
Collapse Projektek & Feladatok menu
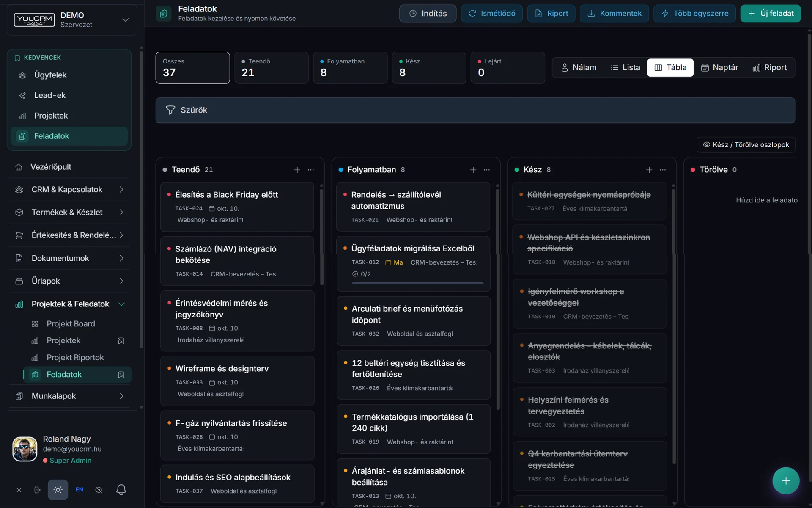coord(70,304)
